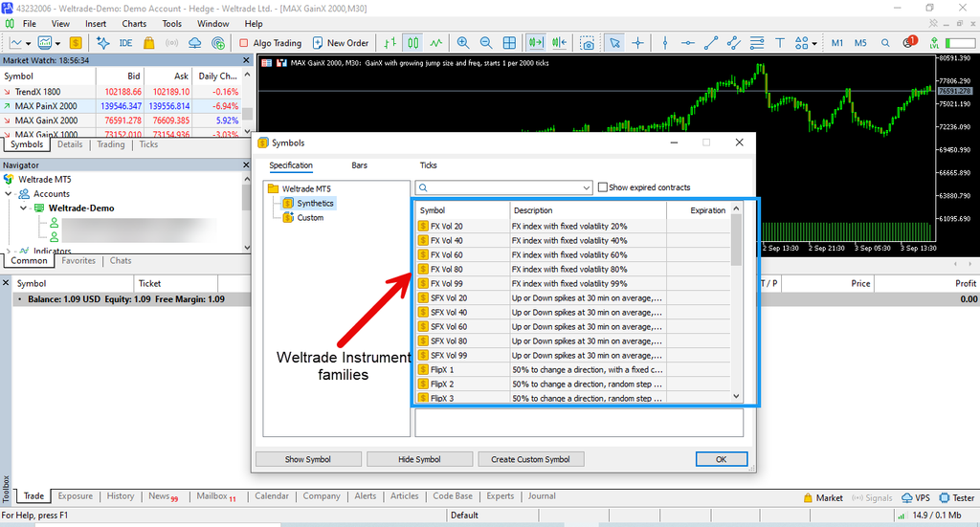Collapse the Weltrade-Demo account node
The height and width of the screenshot is (527, 980).
pos(23,209)
